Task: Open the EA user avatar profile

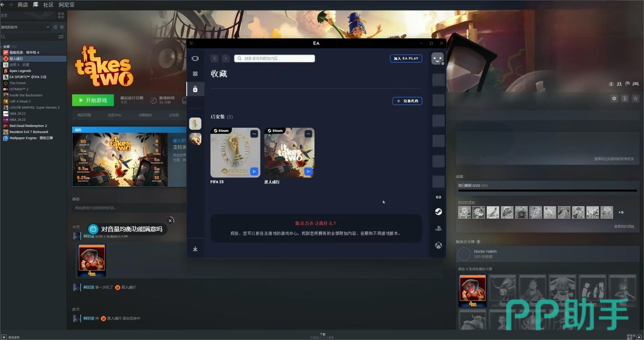Action: point(437,59)
